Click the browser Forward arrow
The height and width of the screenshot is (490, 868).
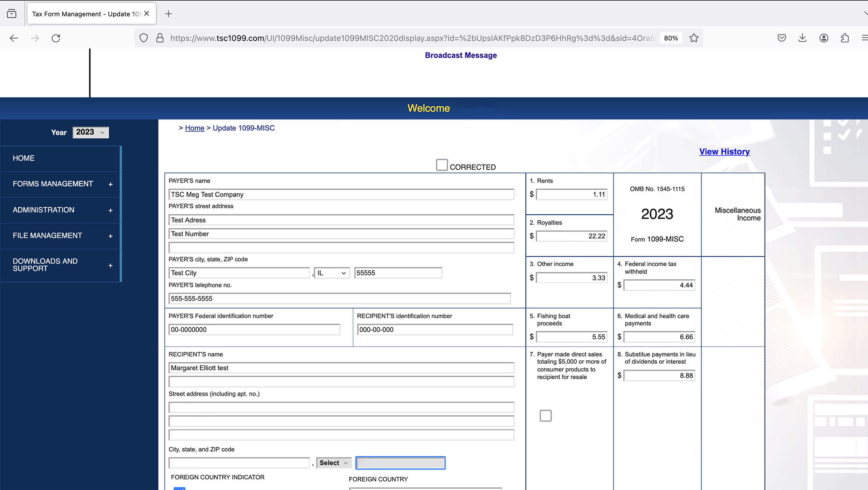pos(35,38)
